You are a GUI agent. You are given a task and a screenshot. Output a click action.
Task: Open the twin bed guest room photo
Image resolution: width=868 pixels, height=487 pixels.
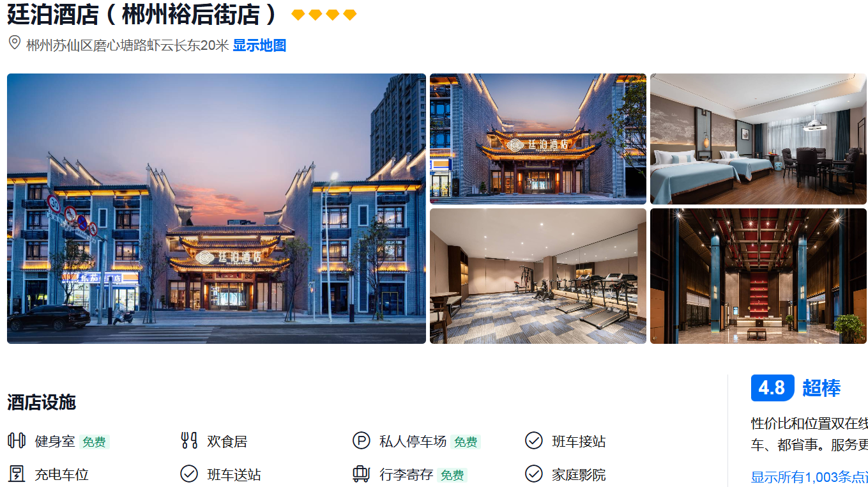click(x=758, y=139)
